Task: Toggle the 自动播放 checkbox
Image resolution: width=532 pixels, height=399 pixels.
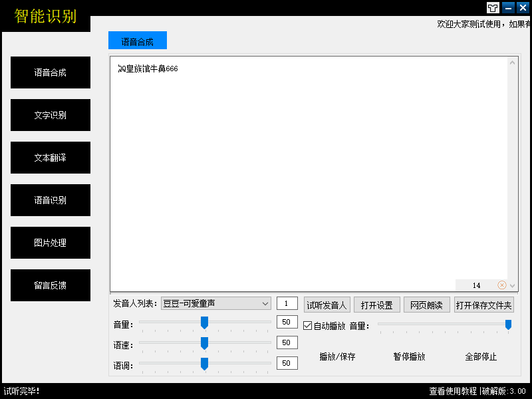Action: coord(307,326)
